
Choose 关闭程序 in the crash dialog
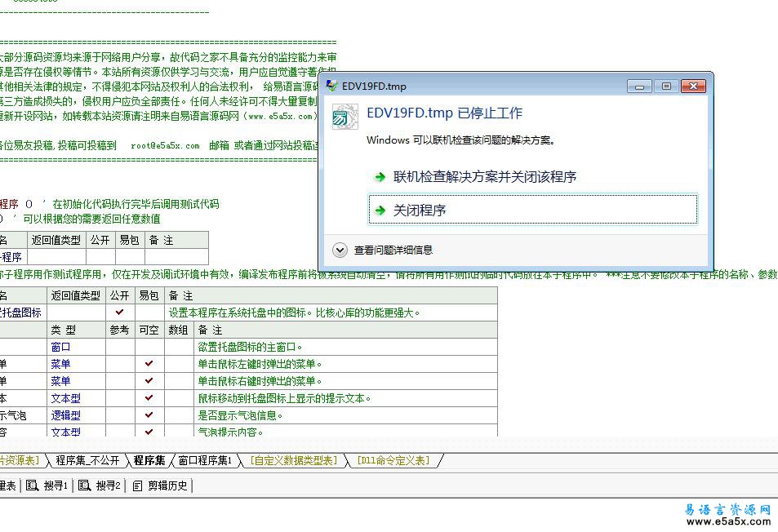(x=533, y=210)
